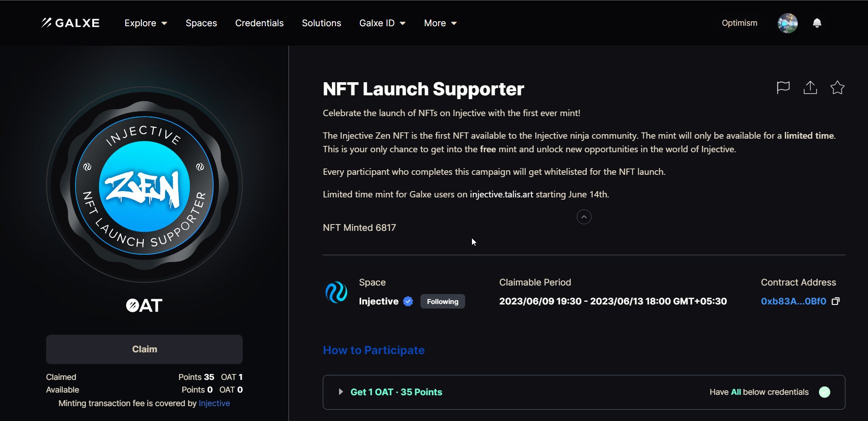The width and height of the screenshot is (868, 421).
Task: Click the How to Participate heading
Action: [374, 350]
